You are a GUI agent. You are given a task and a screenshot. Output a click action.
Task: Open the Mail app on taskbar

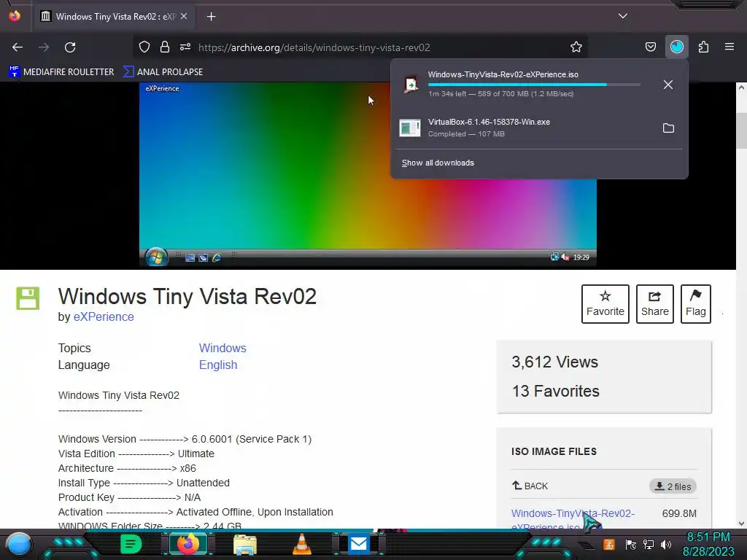click(x=358, y=544)
